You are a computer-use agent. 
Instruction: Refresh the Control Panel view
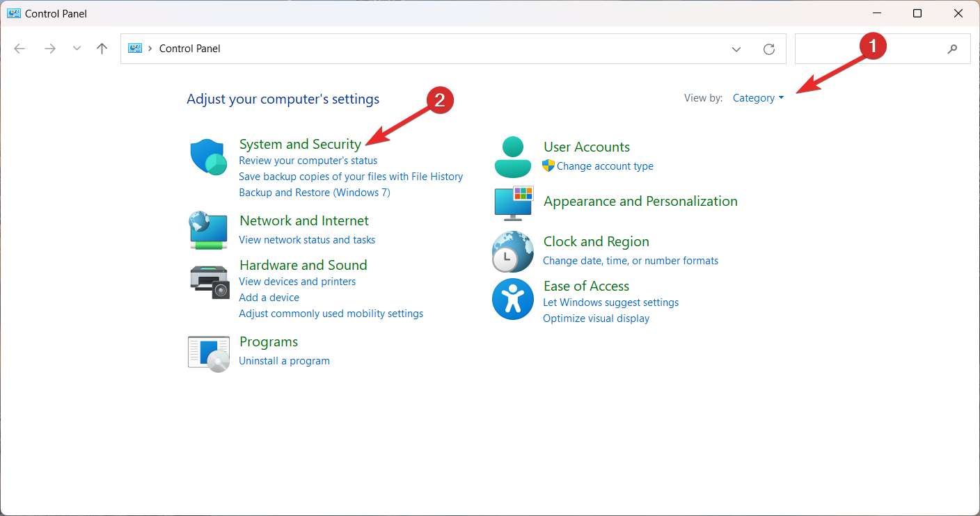pos(769,49)
